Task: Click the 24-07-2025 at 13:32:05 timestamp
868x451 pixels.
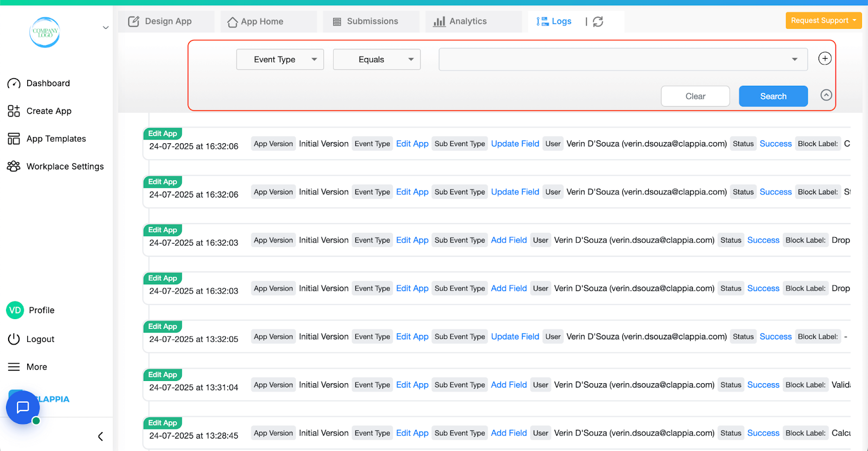Action: (x=194, y=339)
